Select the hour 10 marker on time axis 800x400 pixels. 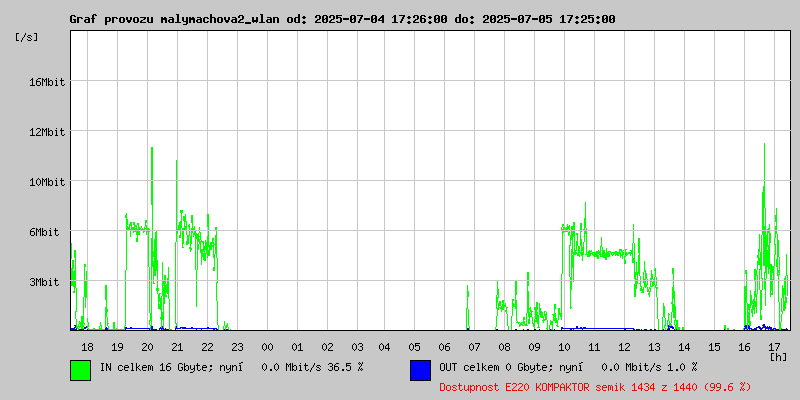(x=564, y=347)
